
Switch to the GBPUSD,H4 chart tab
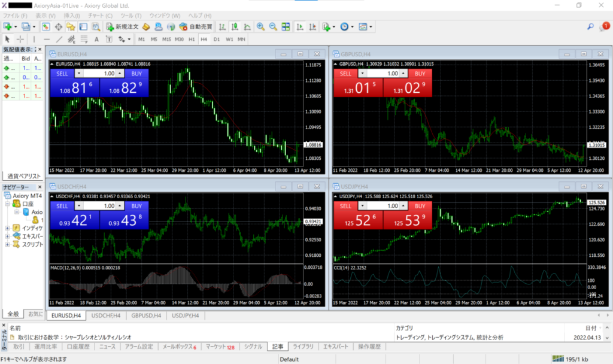(x=146, y=316)
